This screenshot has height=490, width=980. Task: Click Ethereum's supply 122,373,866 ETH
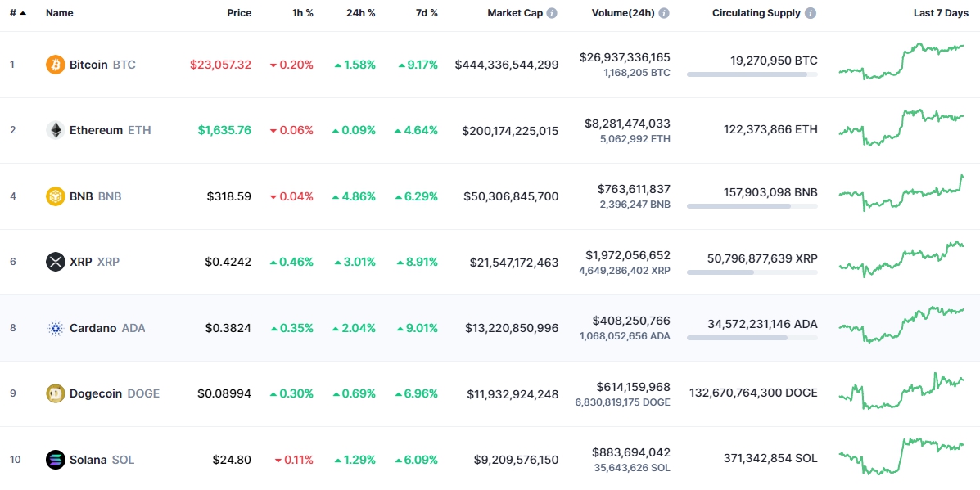770,130
